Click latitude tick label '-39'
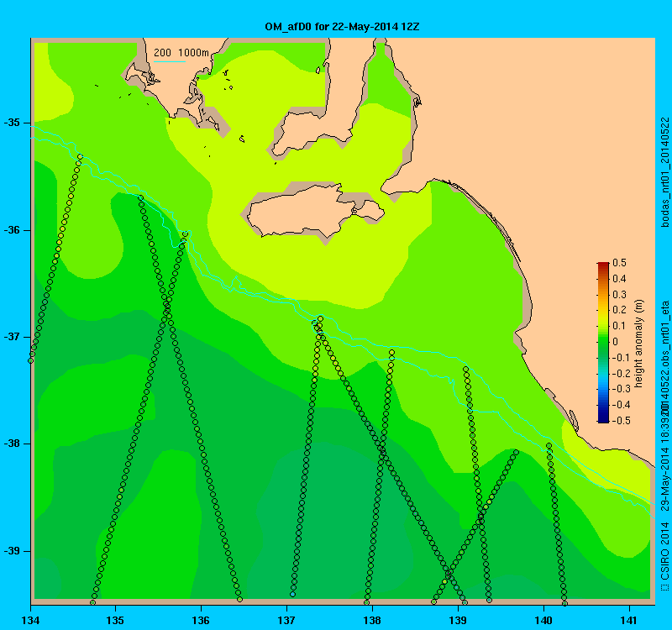Screen dimensions: 672x630 (x=12, y=551)
